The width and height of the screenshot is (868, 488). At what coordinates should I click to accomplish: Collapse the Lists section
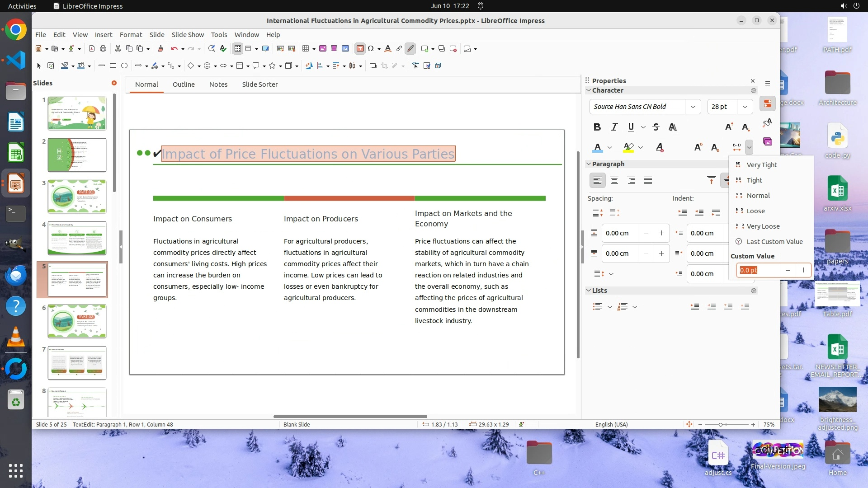coord(589,291)
